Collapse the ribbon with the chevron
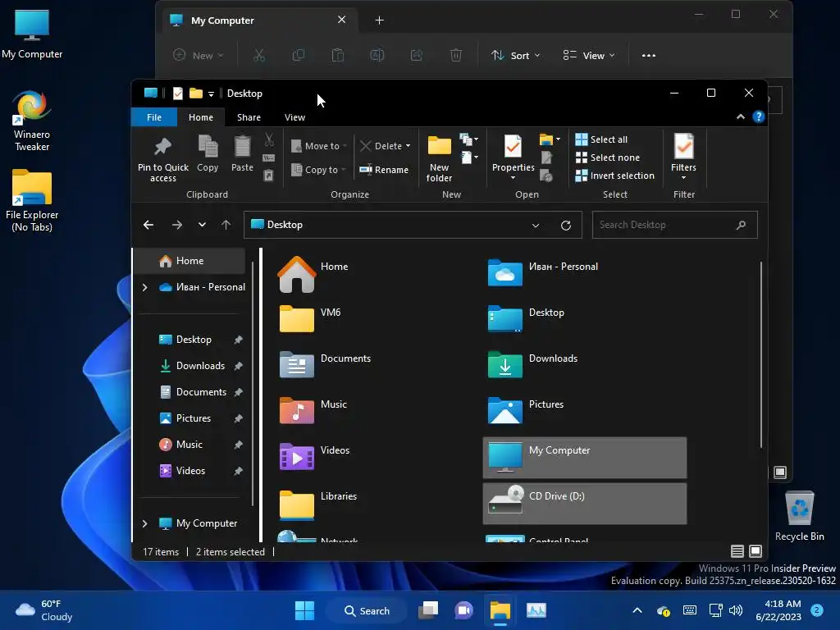 point(741,116)
